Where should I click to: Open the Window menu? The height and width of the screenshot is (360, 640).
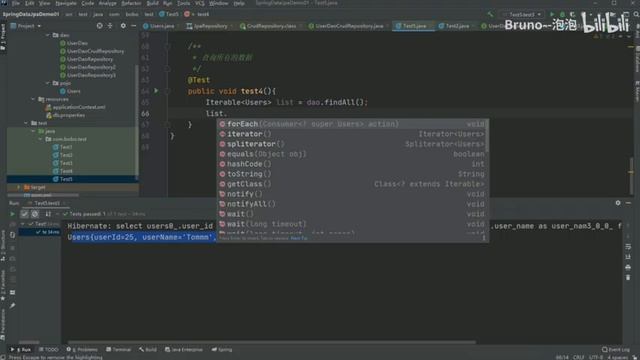click(219, 3)
